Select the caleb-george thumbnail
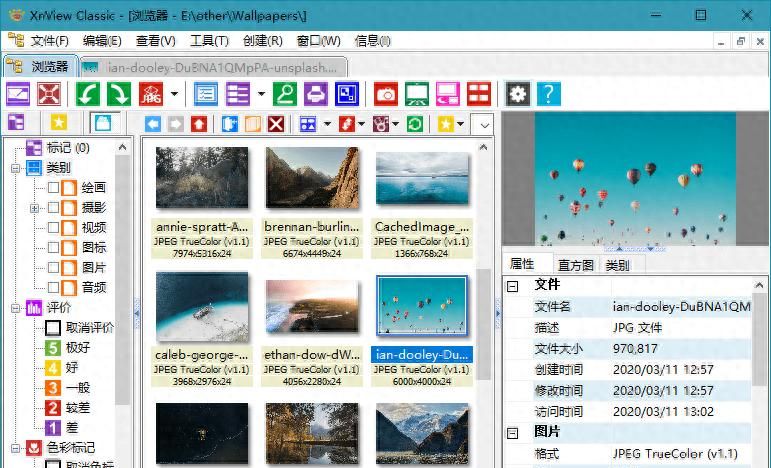The width and height of the screenshot is (771, 468). 202,307
